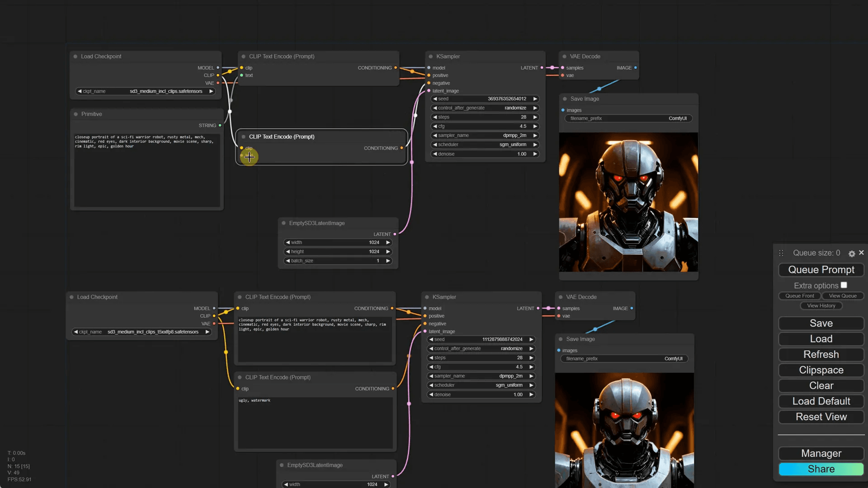This screenshot has height=488, width=868.
Task: Collapse the Primitive node via its title dot
Action: [x=76, y=114]
